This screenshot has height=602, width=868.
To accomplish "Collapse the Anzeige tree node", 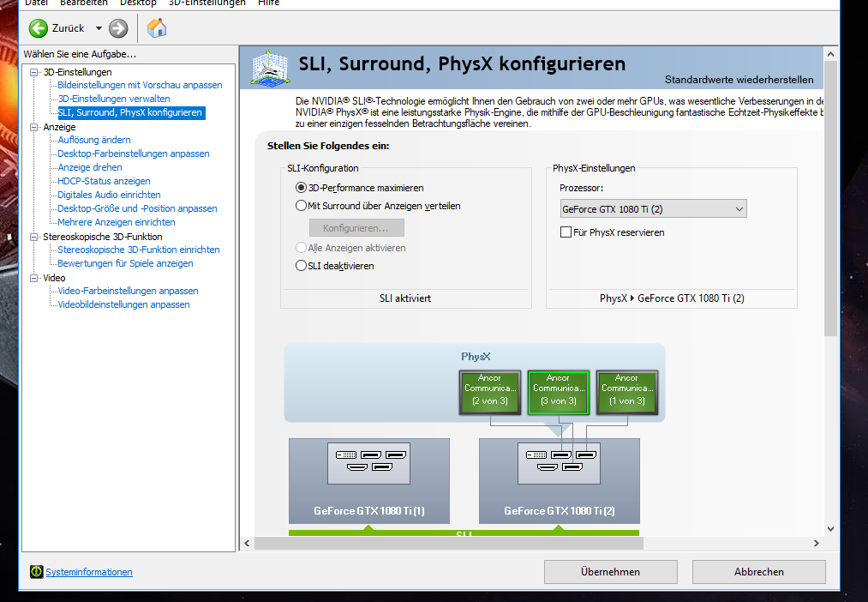I will (34, 127).
